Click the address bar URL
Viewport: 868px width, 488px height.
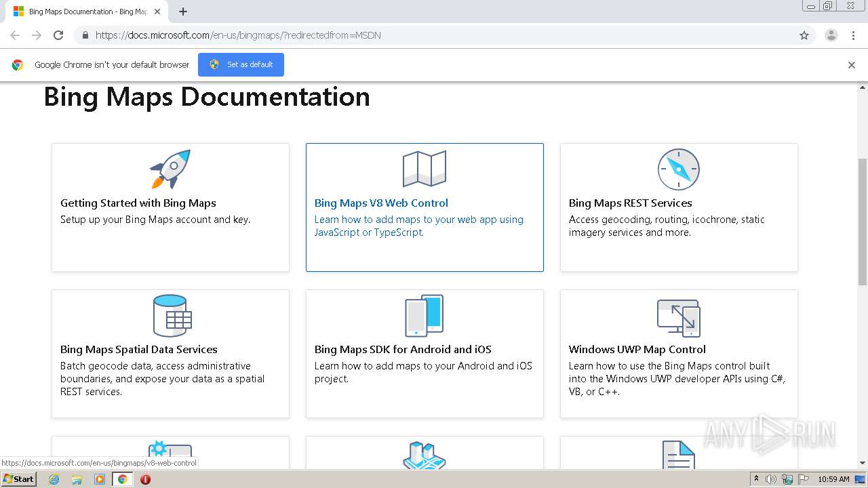click(238, 35)
